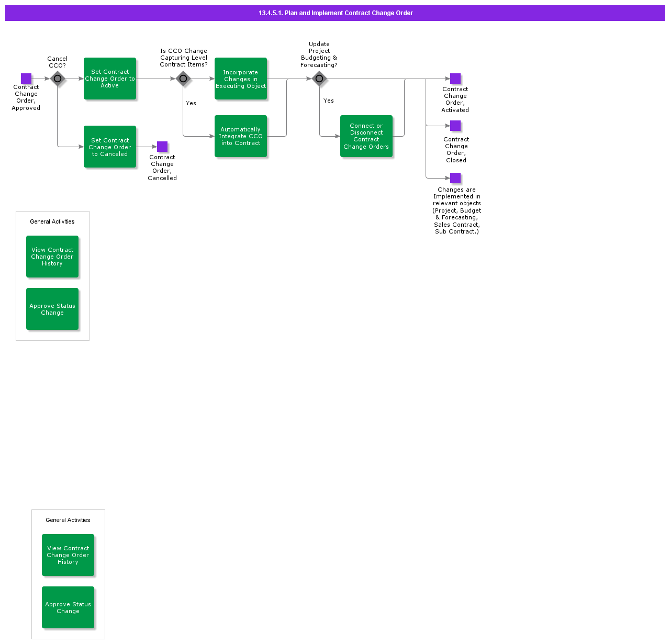Click the Changes are Implemented end event square
This screenshot has height=644, width=670.
pyautogui.click(x=455, y=178)
